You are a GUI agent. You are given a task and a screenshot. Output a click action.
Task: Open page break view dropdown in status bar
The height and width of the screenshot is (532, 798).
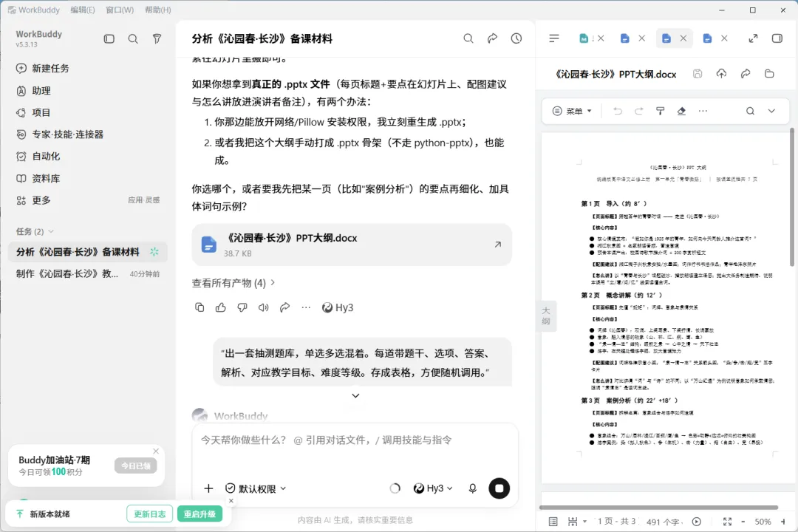coord(577,522)
